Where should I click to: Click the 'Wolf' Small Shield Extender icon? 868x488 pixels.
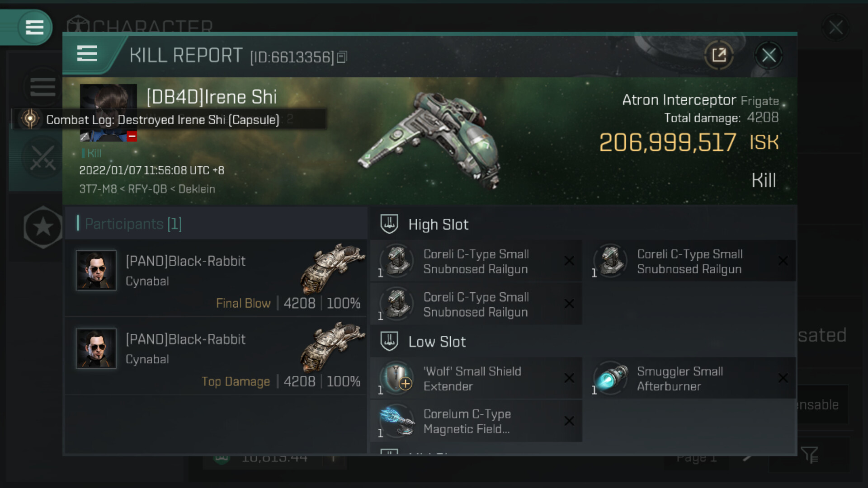pos(397,378)
